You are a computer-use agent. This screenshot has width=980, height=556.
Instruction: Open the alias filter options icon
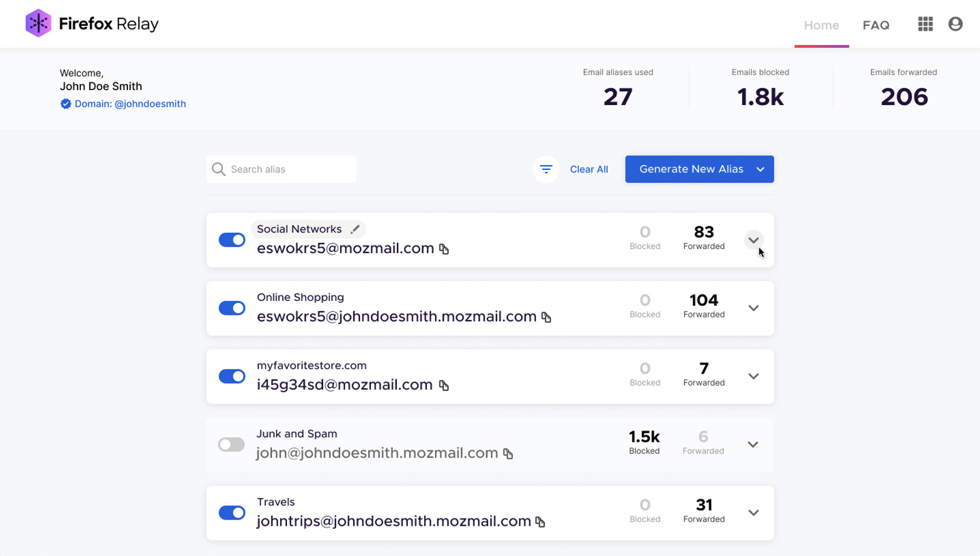tap(546, 169)
